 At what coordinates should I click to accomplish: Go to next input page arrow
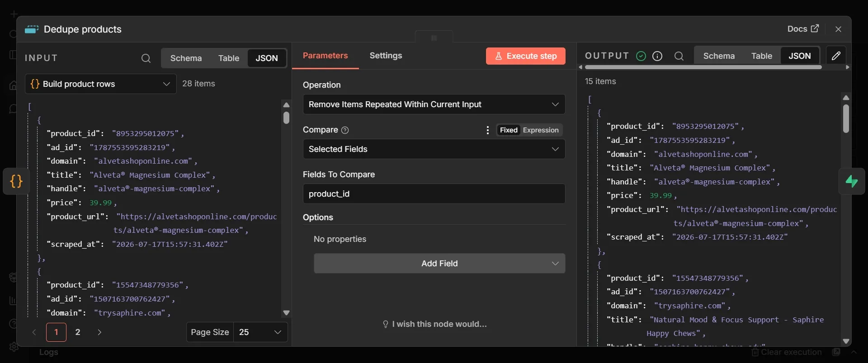click(99, 332)
